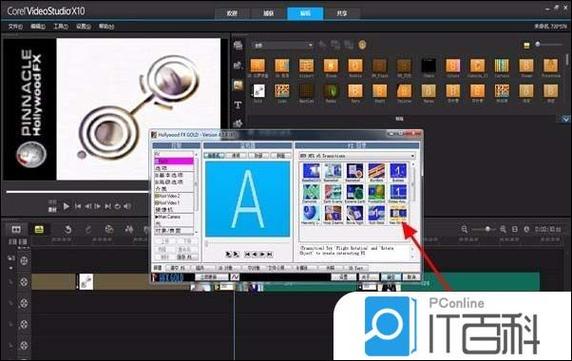Image resolution: width=572 pixels, height=361 pixels.
Task: Click the project duration clock icon
Action: (x=526, y=229)
